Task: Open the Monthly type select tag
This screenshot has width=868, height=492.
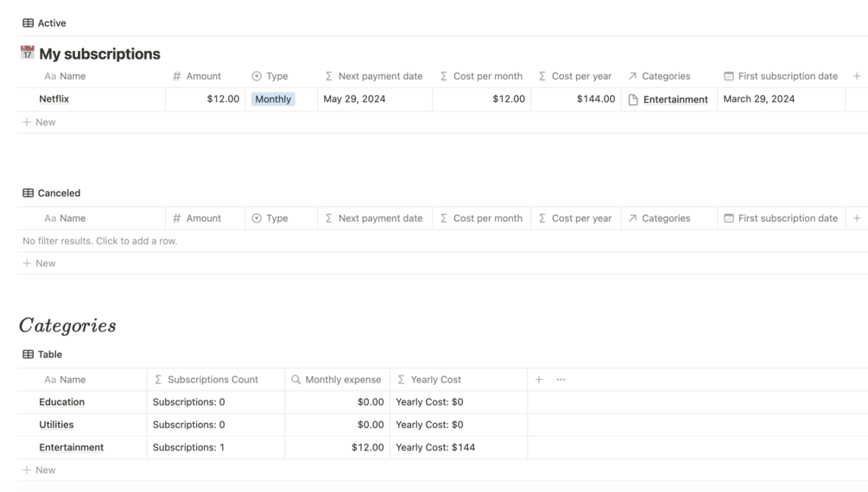Action: [273, 99]
